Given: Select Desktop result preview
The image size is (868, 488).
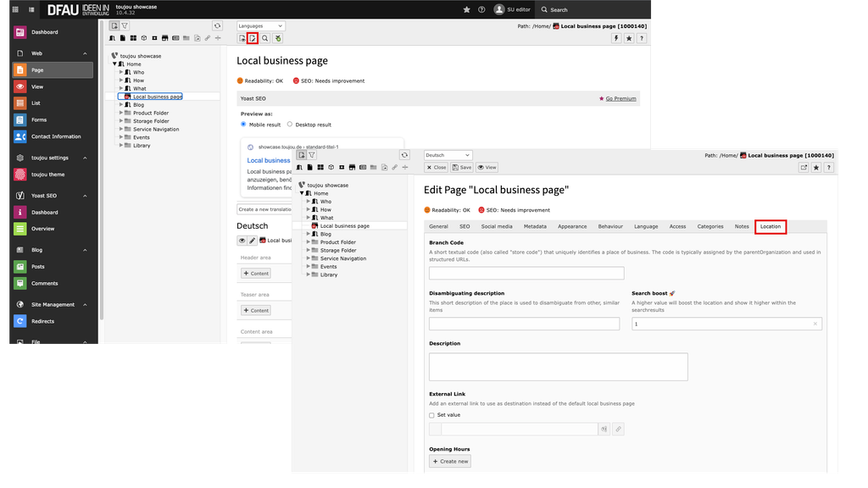Looking at the screenshot, I should tap(290, 125).
